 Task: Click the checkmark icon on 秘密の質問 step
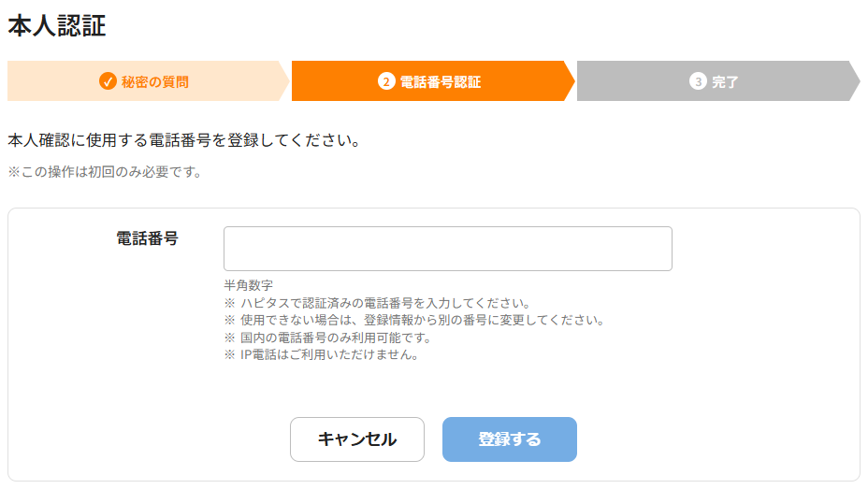pyautogui.click(x=108, y=81)
